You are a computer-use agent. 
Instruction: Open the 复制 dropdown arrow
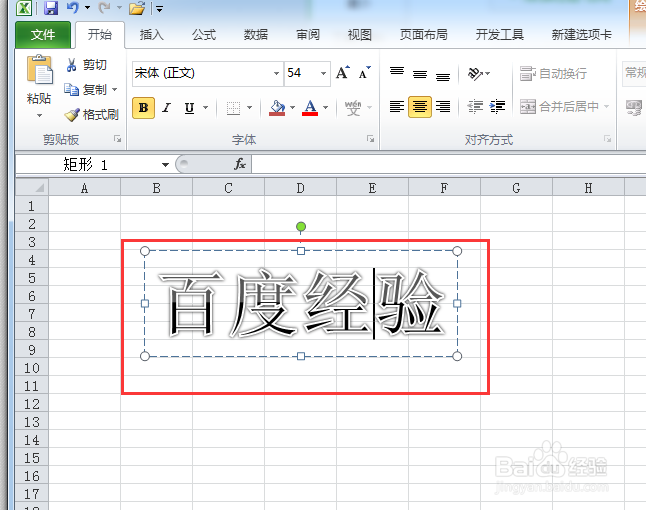click(115, 89)
